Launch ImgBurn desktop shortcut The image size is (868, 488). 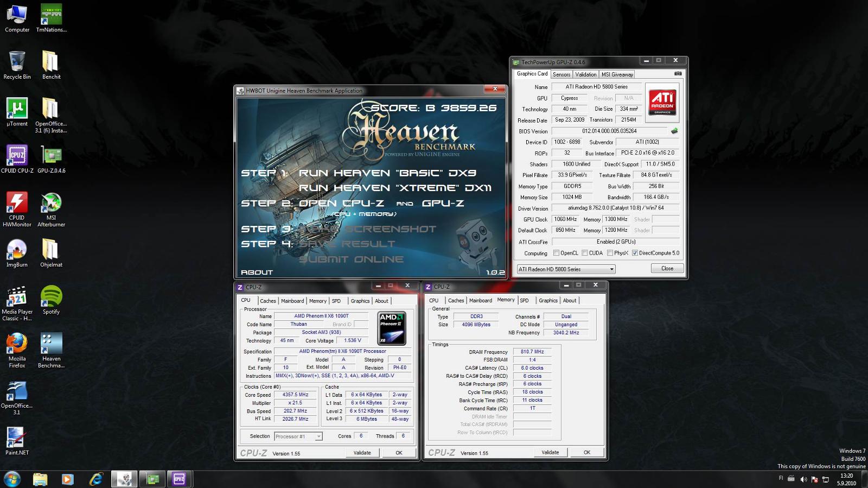tap(17, 253)
